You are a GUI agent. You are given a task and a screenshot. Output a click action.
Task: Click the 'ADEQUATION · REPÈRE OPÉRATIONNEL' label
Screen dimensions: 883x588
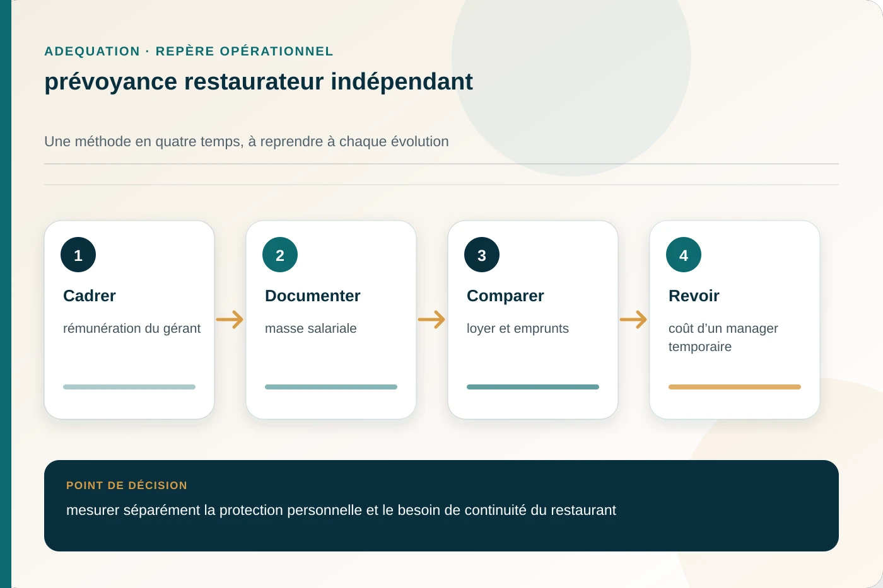[189, 51]
